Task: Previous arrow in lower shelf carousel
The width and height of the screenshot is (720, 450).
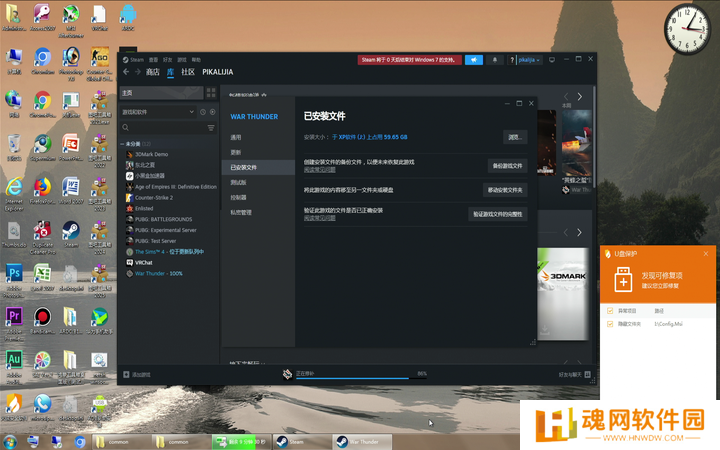Action: pos(566,233)
